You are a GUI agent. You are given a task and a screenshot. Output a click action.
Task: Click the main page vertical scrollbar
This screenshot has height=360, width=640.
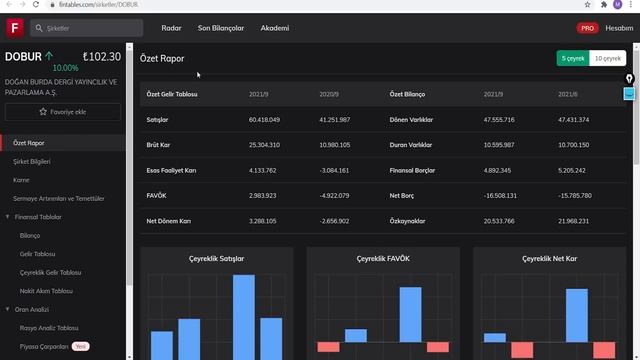(636, 108)
